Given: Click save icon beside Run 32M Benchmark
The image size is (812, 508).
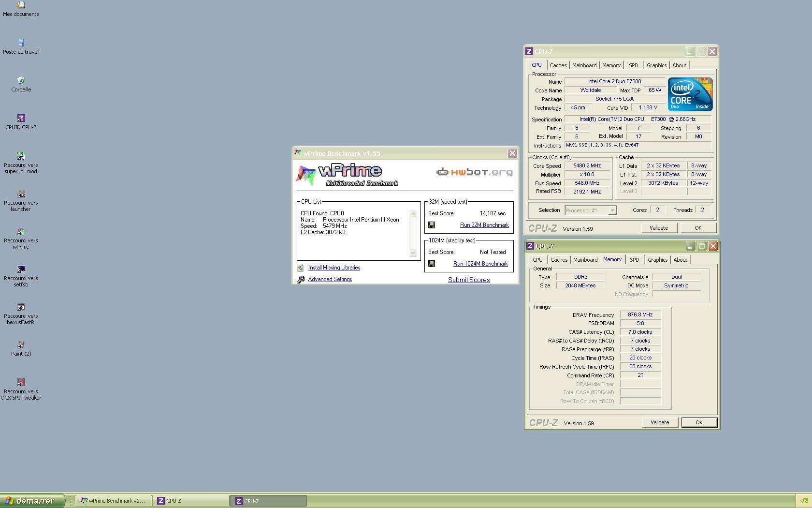Looking at the screenshot, I should (x=432, y=225).
